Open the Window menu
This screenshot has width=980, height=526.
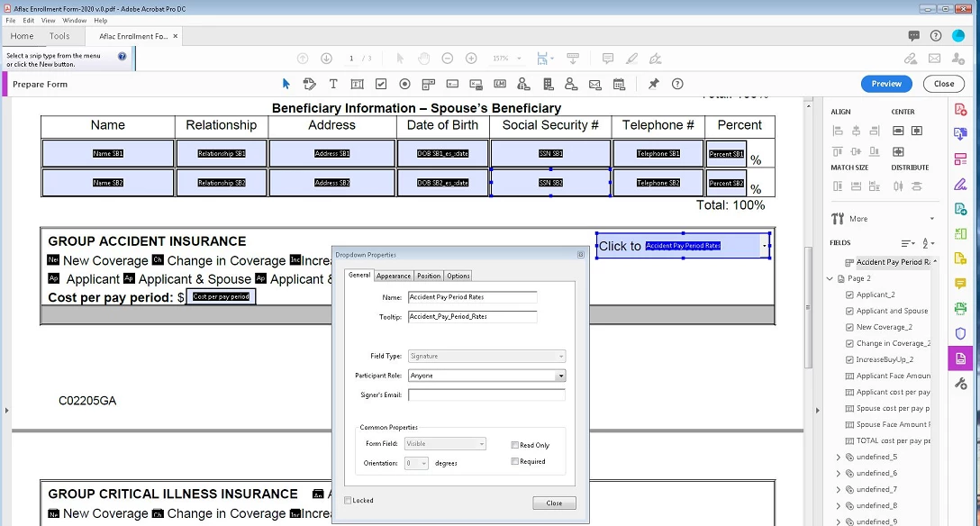click(x=75, y=21)
